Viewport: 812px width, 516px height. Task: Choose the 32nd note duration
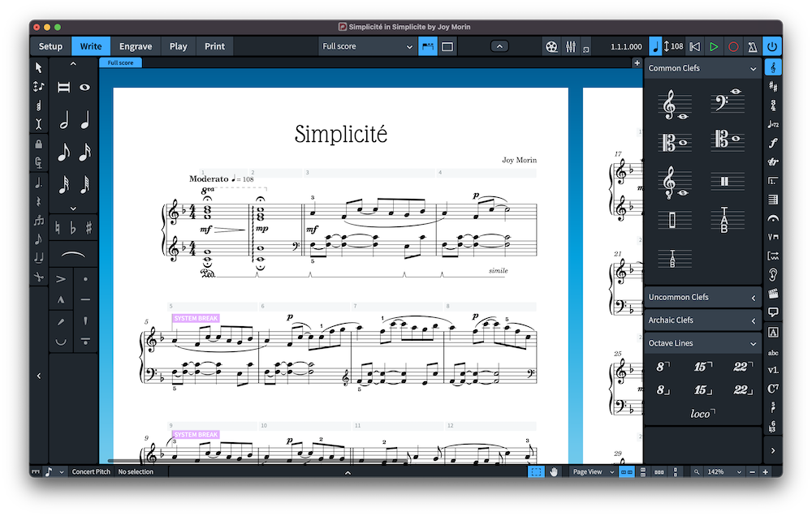point(63,184)
